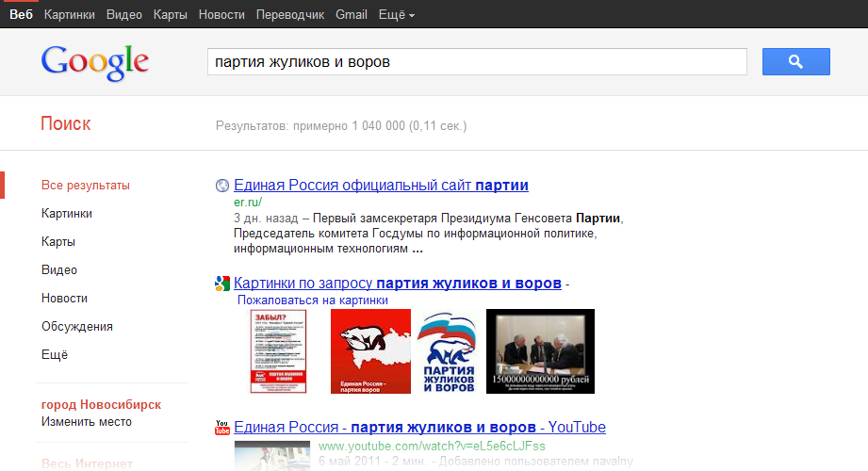The image size is (868, 471).
Task: Open the Ещё dropdown in top bar
Action: pos(397,15)
